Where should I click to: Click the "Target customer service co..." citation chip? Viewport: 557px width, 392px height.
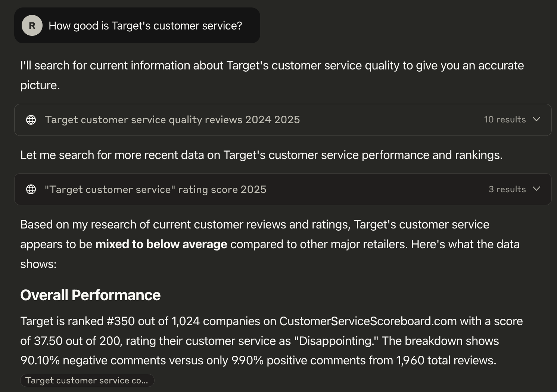[x=87, y=380]
